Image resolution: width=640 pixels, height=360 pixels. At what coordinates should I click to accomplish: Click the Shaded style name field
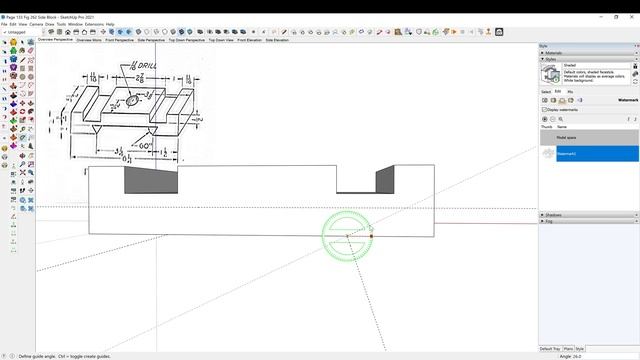596,65
